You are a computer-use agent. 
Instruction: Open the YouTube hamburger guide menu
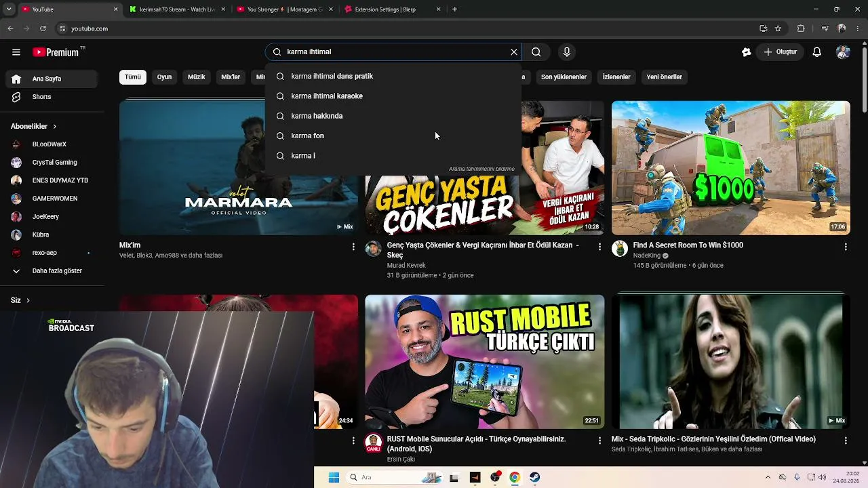(16, 52)
